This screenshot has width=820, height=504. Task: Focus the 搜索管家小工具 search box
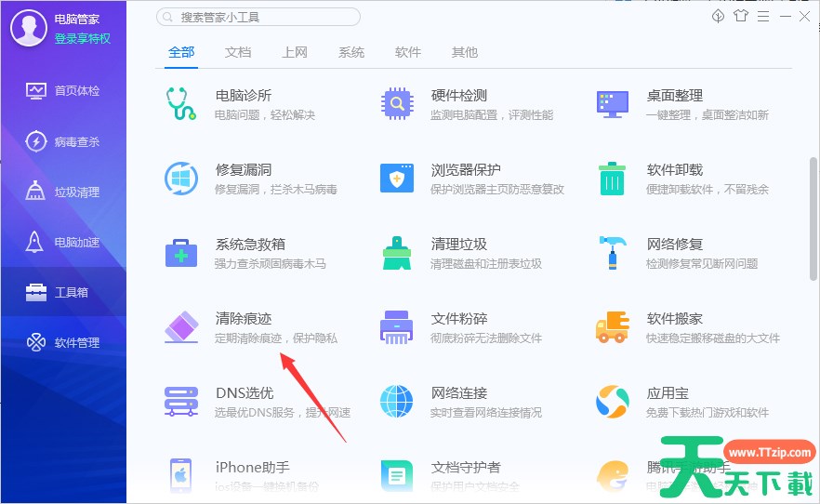point(258,18)
